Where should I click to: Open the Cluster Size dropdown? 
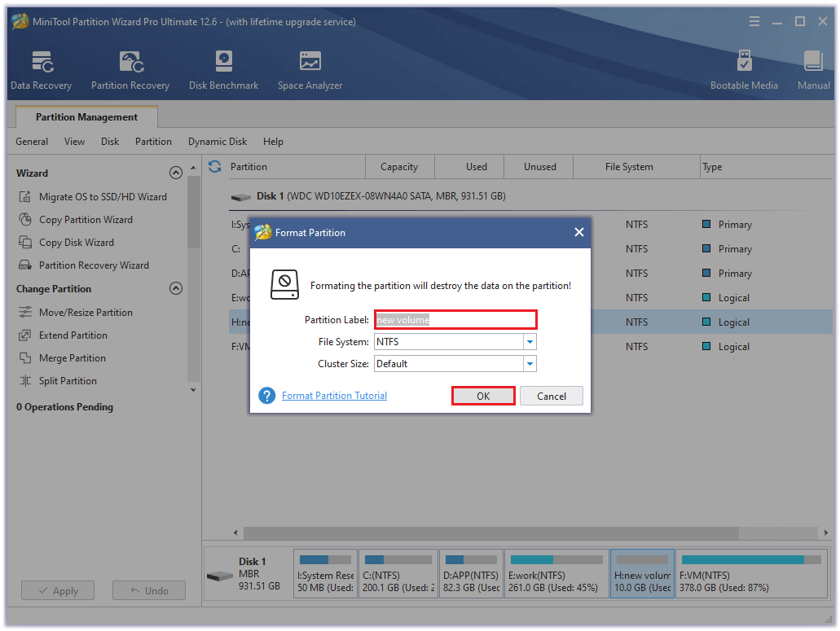pos(530,363)
